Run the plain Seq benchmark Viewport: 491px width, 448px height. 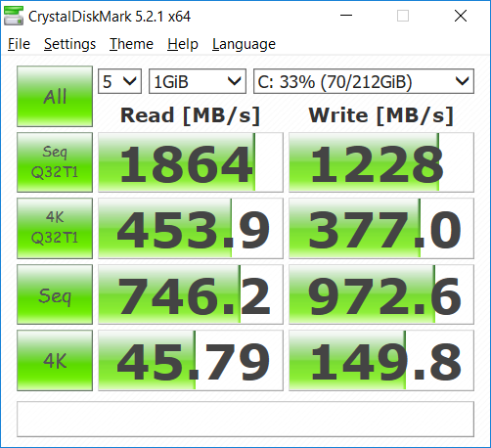point(55,294)
